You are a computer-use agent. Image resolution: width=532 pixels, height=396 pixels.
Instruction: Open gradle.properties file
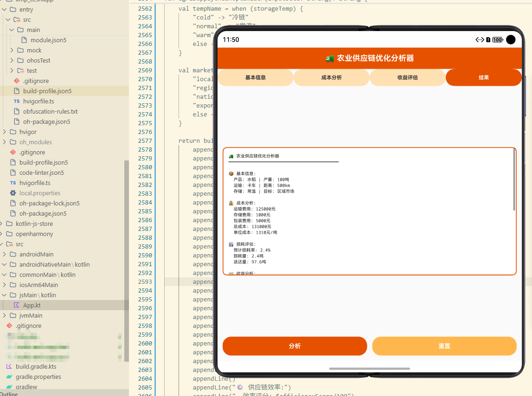[38, 377]
